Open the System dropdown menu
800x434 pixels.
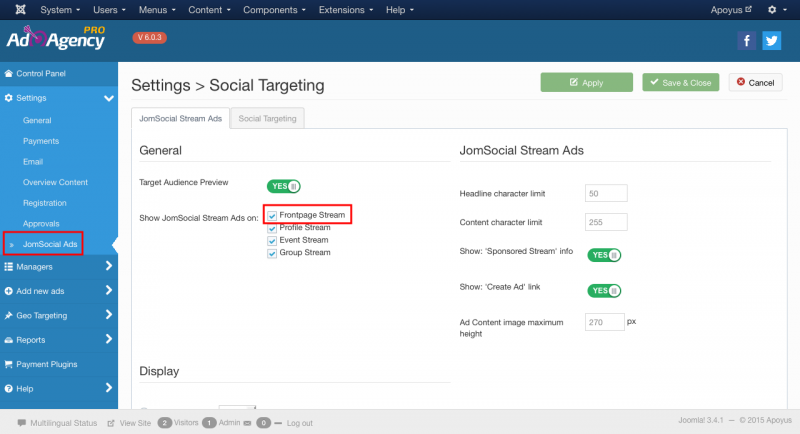point(60,10)
